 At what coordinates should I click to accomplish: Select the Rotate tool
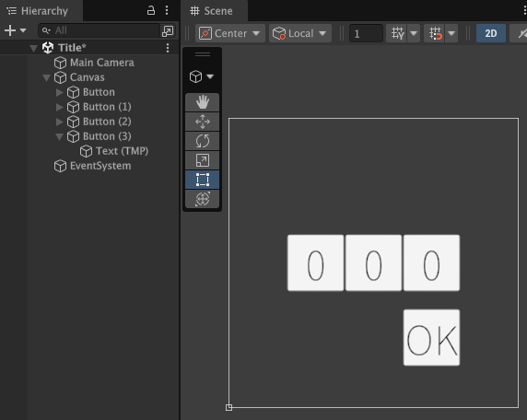pos(203,141)
